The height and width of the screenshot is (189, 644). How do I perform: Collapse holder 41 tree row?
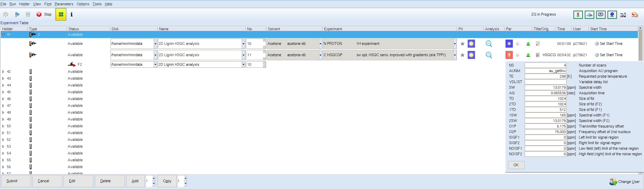pyautogui.click(x=3, y=35)
